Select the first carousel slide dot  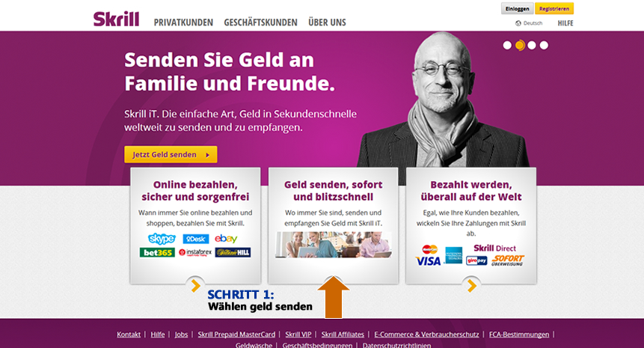[507, 45]
